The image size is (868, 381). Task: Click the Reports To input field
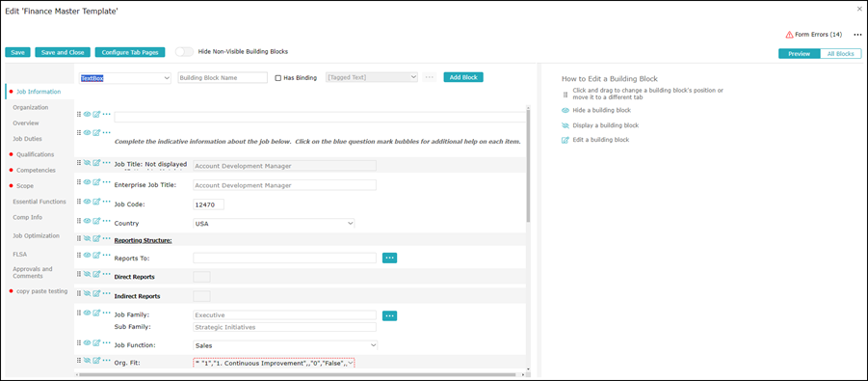click(284, 258)
